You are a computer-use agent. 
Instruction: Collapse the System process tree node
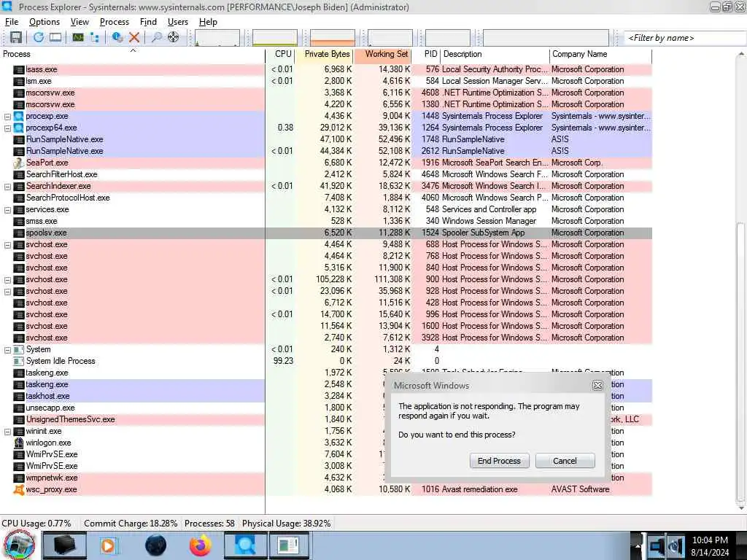point(7,349)
